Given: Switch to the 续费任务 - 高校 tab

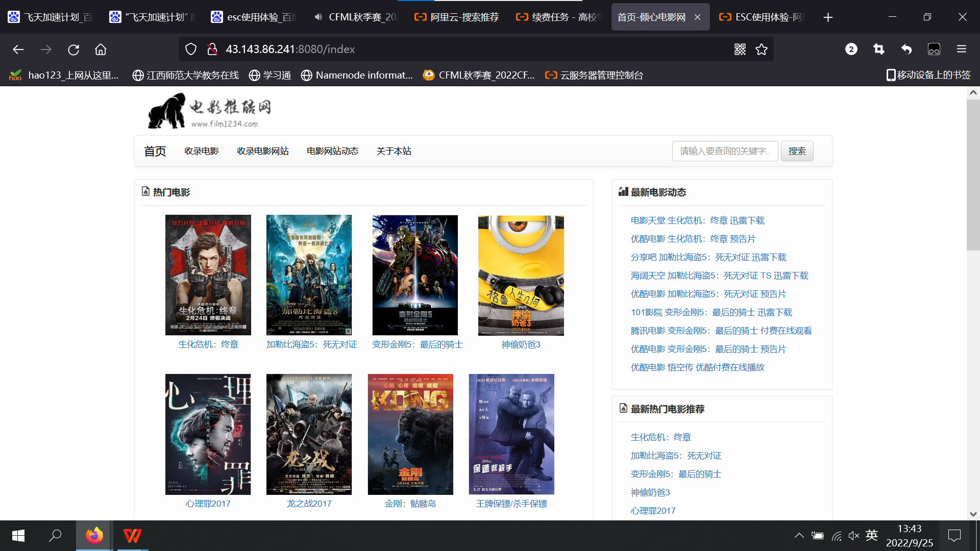Looking at the screenshot, I should coord(559,17).
